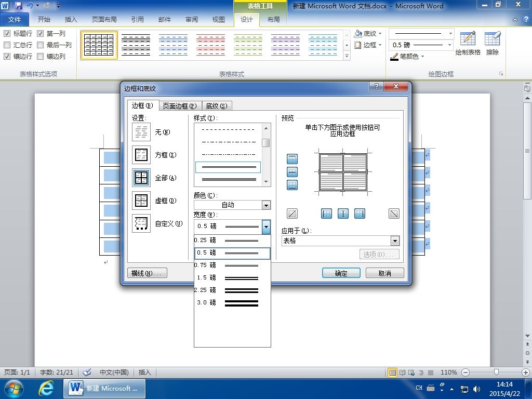Select the 自定义 (Custom) border setting icon

(141, 223)
